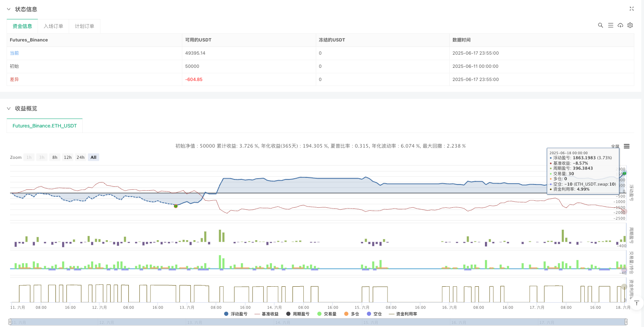The image size is (644, 327).
Task: Click the 全屏 fullscreen chart button
Action: click(x=615, y=146)
